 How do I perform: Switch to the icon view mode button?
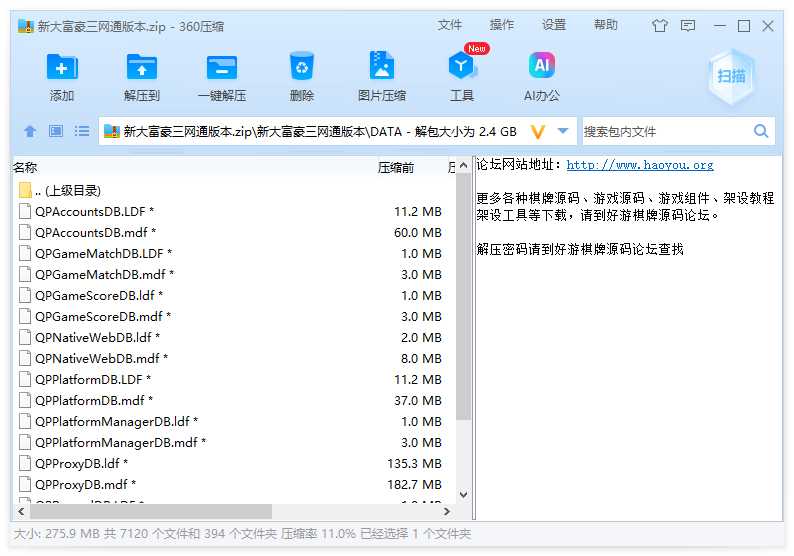pyautogui.click(x=56, y=131)
